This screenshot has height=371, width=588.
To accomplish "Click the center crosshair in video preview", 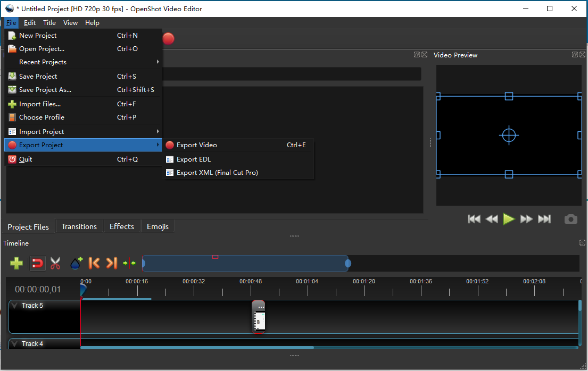I will [509, 135].
